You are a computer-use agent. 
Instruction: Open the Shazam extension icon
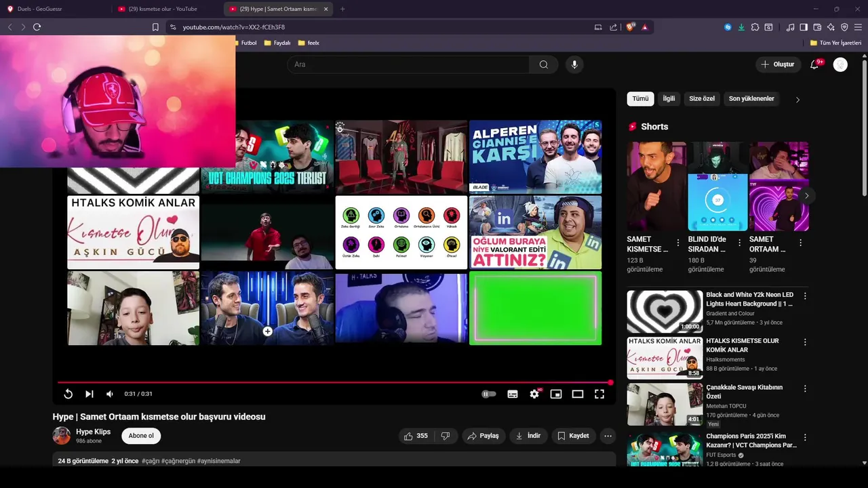point(728,27)
